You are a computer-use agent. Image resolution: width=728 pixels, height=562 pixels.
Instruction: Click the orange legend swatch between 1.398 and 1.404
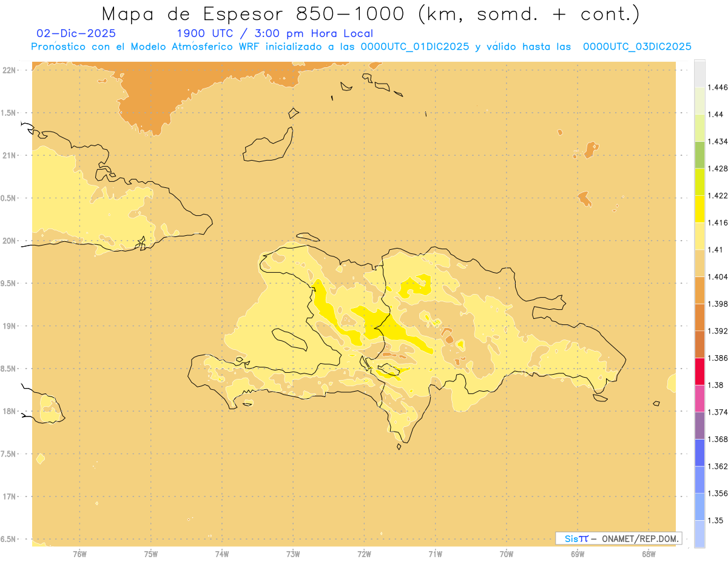tap(699, 290)
